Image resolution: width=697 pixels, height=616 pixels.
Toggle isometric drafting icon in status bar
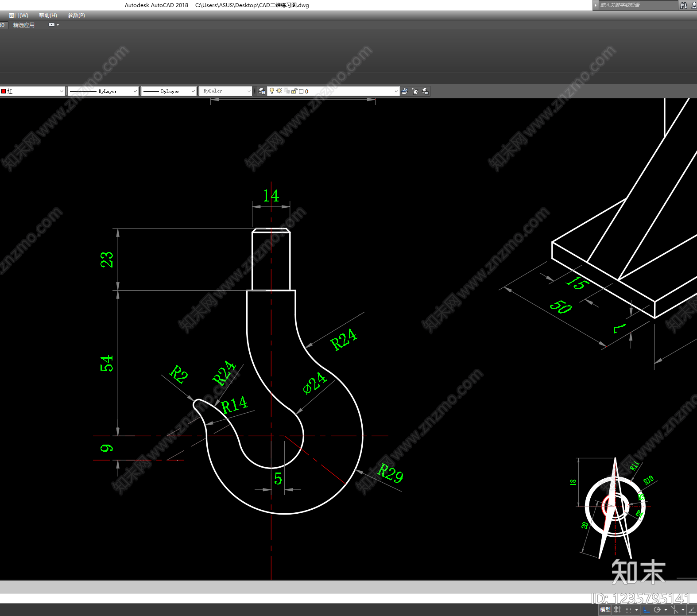pyautogui.click(x=674, y=610)
